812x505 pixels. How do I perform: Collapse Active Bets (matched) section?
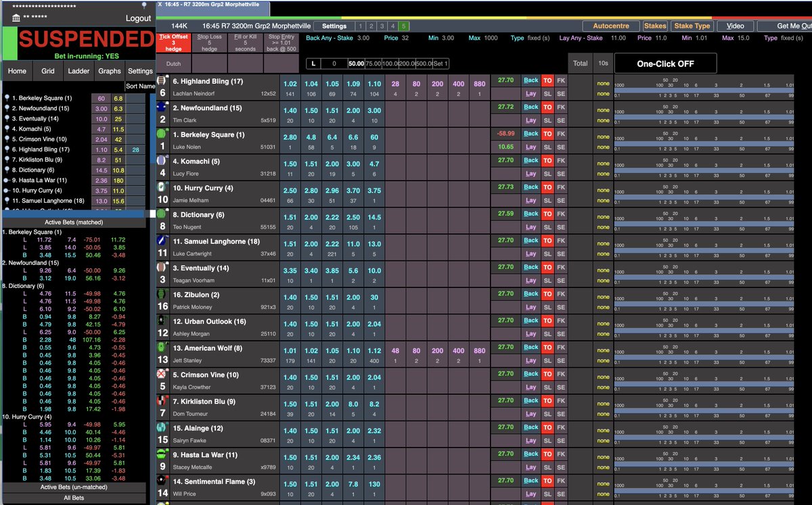[74, 222]
